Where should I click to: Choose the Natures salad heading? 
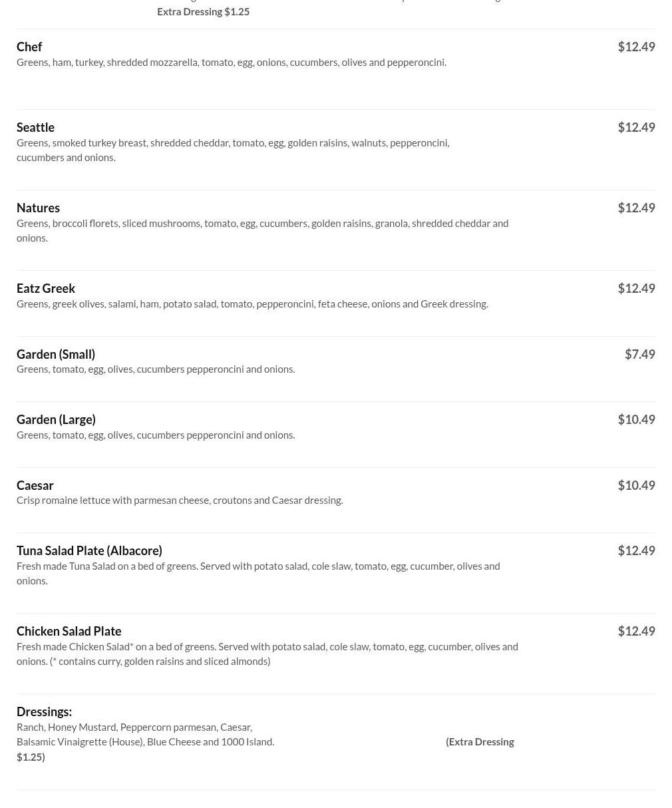(38, 208)
